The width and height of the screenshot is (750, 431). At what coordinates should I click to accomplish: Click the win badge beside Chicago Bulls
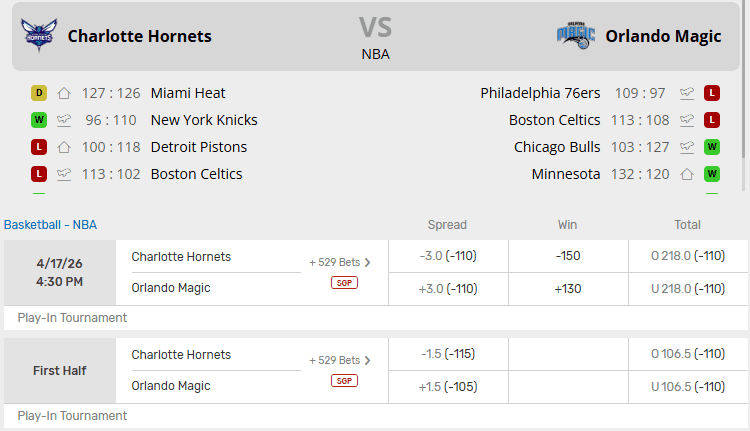click(712, 147)
